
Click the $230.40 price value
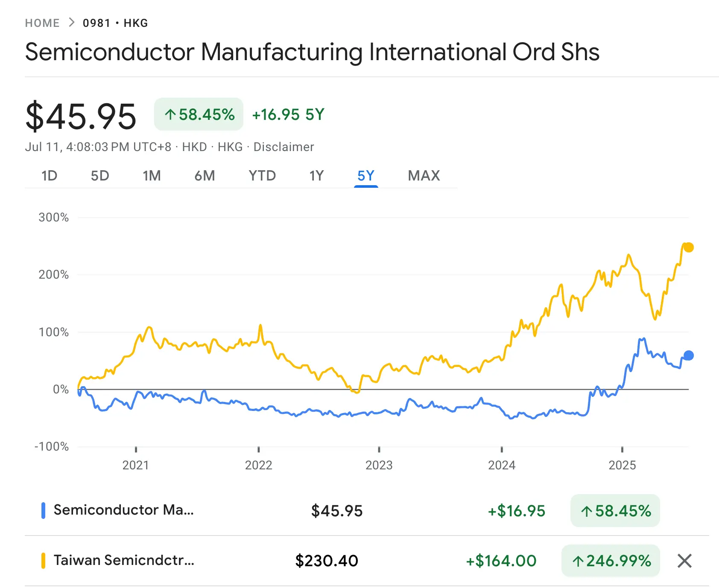click(x=327, y=561)
